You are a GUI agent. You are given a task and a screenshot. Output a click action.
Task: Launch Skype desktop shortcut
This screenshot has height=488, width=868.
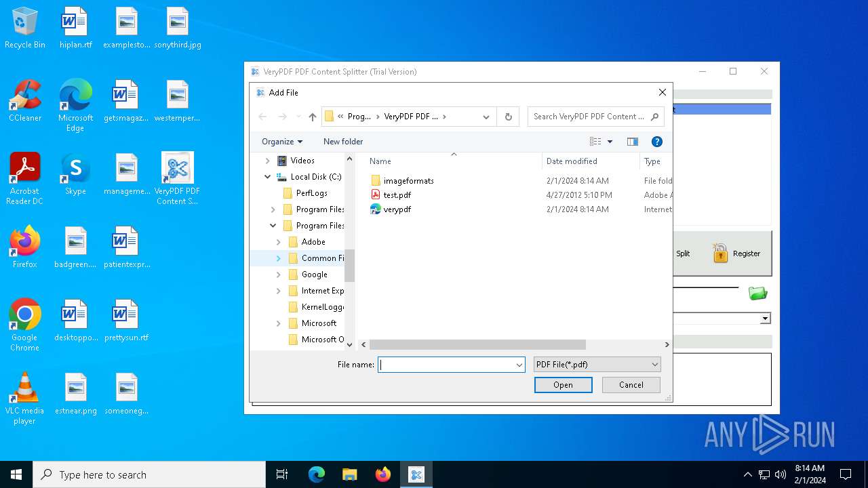point(75,175)
